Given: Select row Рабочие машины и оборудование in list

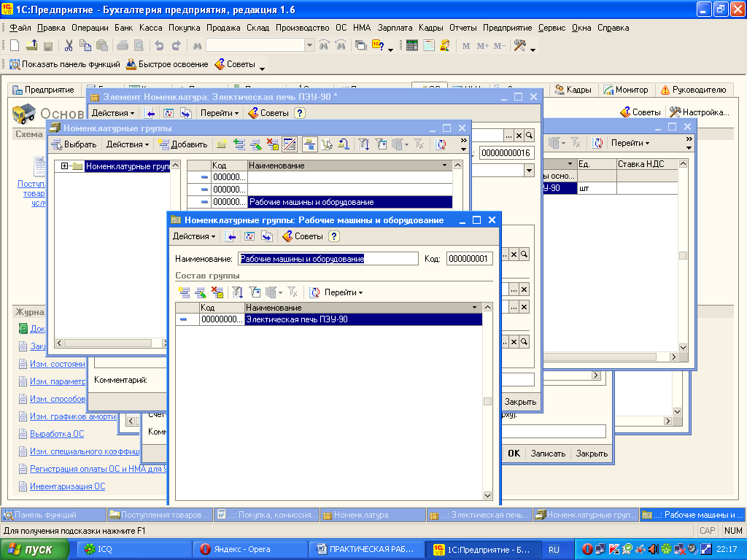Looking at the screenshot, I should (x=320, y=202).
